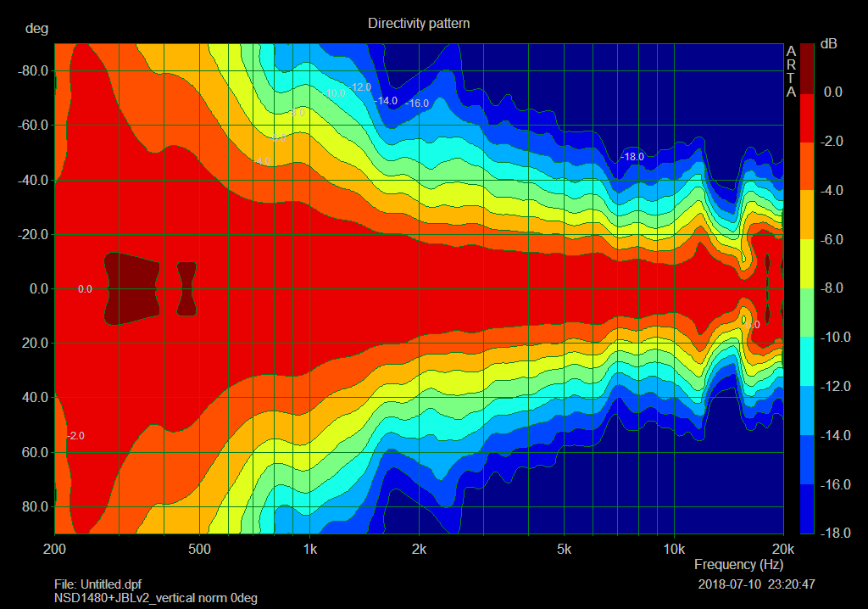
Task: Click the 500 frequency axis label
Action: [x=199, y=549]
